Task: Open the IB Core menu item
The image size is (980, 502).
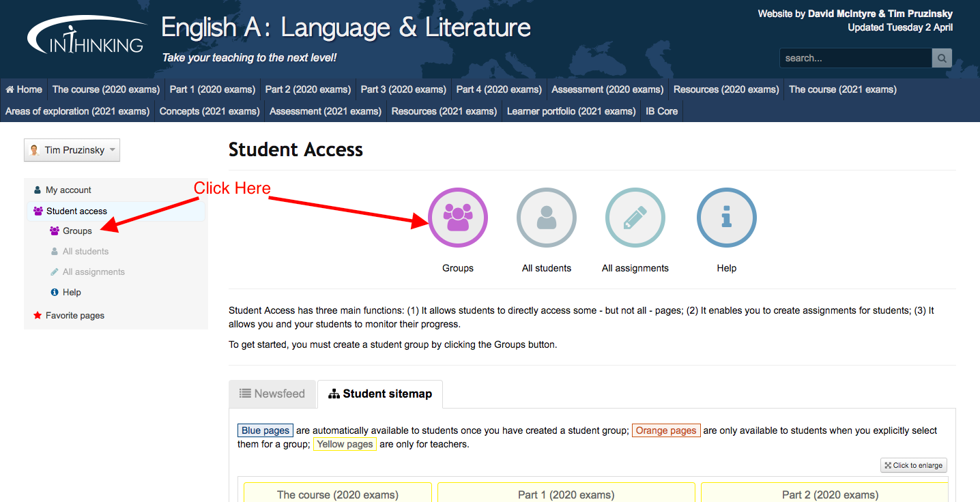Action: 661,111
